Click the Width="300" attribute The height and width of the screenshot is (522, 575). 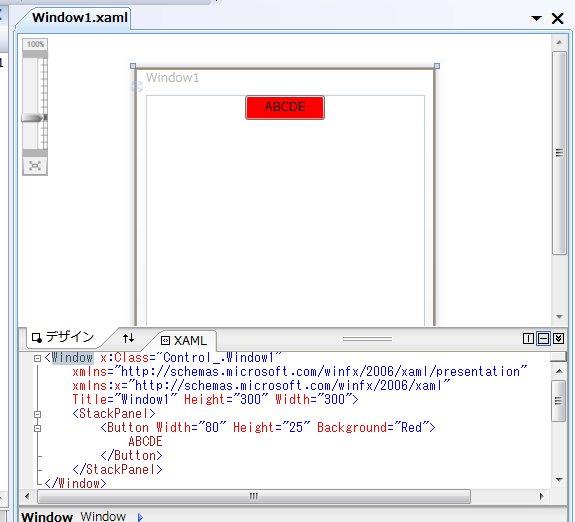(x=314, y=399)
